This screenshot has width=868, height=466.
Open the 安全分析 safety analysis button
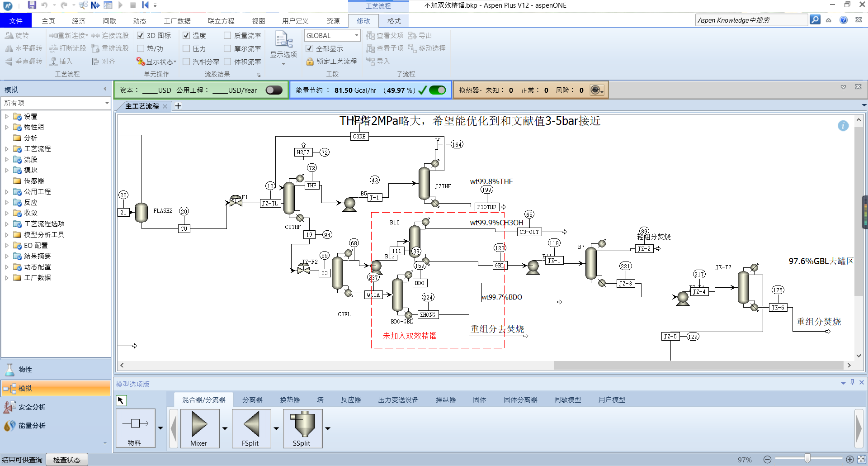tap(56, 407)
